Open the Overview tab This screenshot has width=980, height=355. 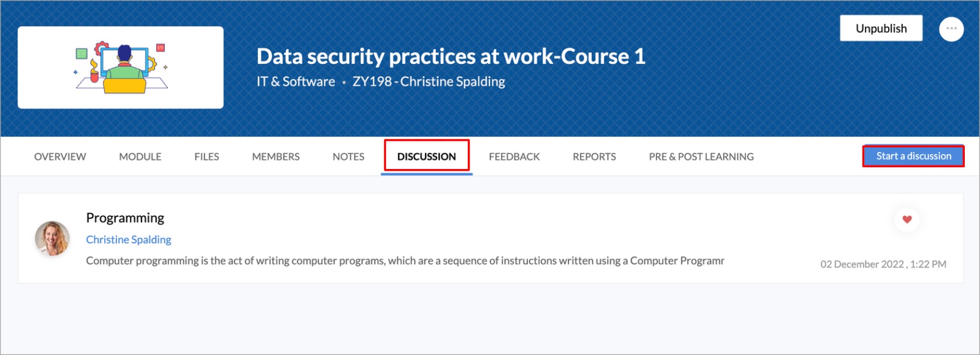(x=60, y=157)
